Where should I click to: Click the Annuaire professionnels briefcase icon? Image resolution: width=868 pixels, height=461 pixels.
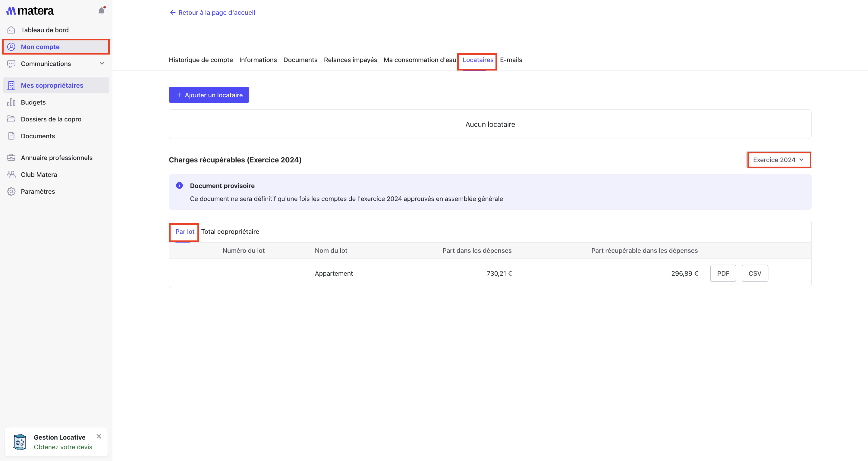point(11,158)
